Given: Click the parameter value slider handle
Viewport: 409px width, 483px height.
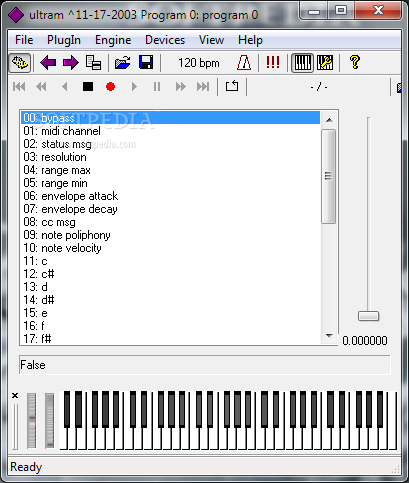Looking at the screenshot, I should pos(368,316).
